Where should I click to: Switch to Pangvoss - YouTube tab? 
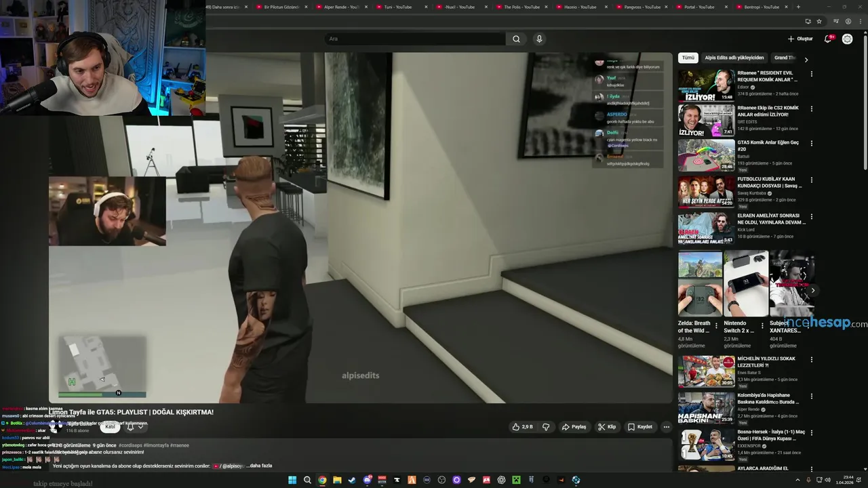point(642,7)
